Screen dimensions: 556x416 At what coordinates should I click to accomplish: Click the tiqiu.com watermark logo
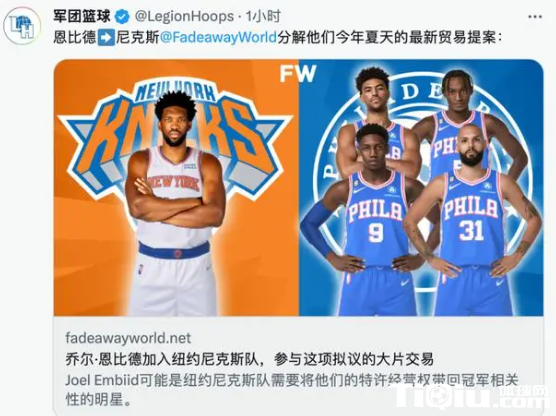pos(473,396)
